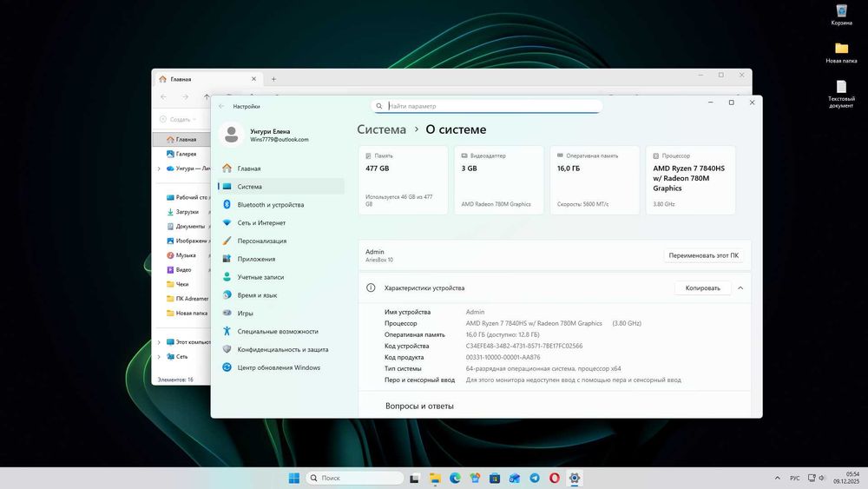Open Bluetooth и устройства settings
Viewport: 868px width, 489px height.
tap(280, 204)
